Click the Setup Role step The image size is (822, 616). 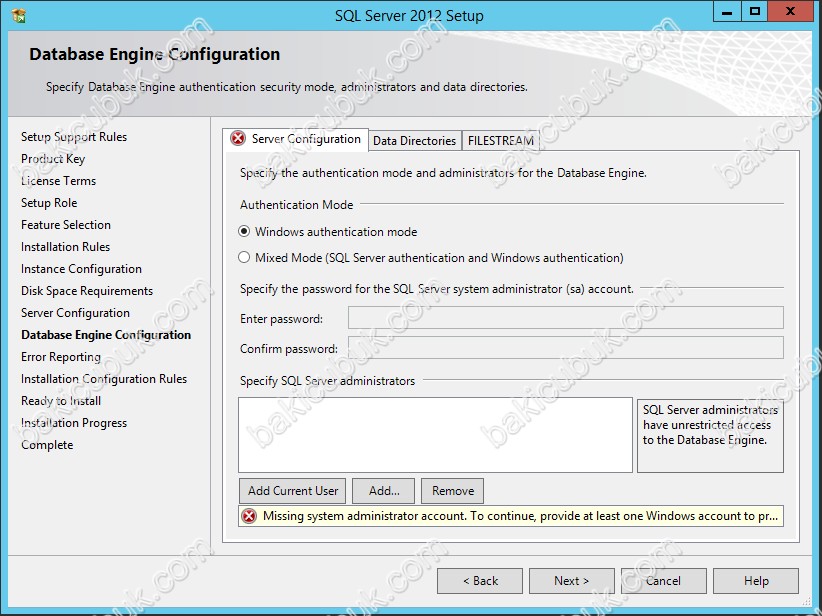pos(49,203)
